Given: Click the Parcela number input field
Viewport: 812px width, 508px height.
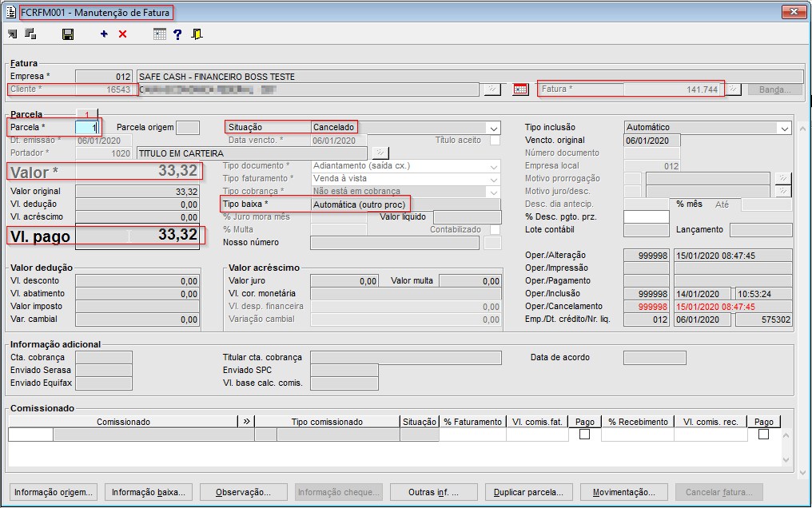Looking at the screenshot, I should [86, 128].
